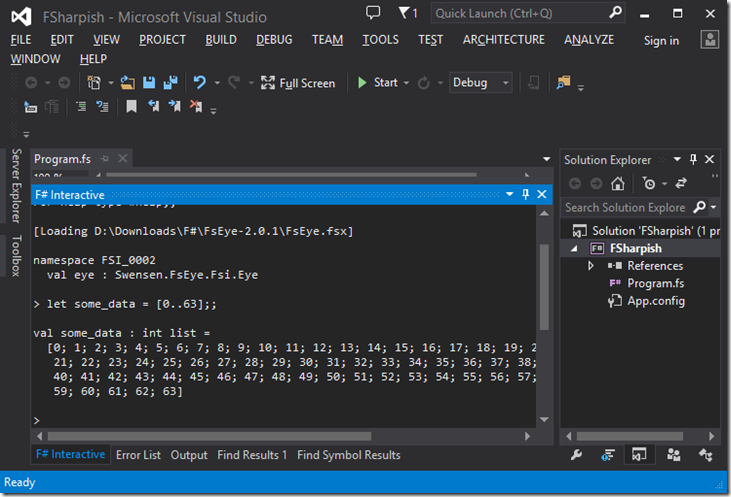731x497 pixels.
Task: Open the BUILD menu
Action: click(x=221, y=40)
